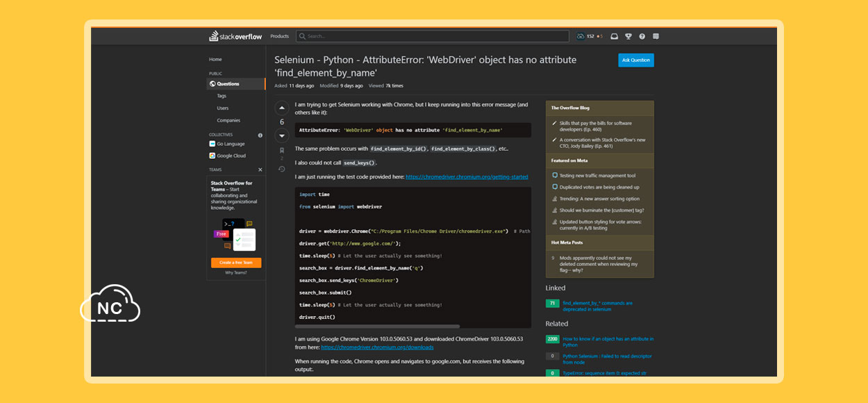Open 'Updated button styling for vote arrows'
Image resolution: width=868 pixels, height=403 pixels.
tap(601, 224)
